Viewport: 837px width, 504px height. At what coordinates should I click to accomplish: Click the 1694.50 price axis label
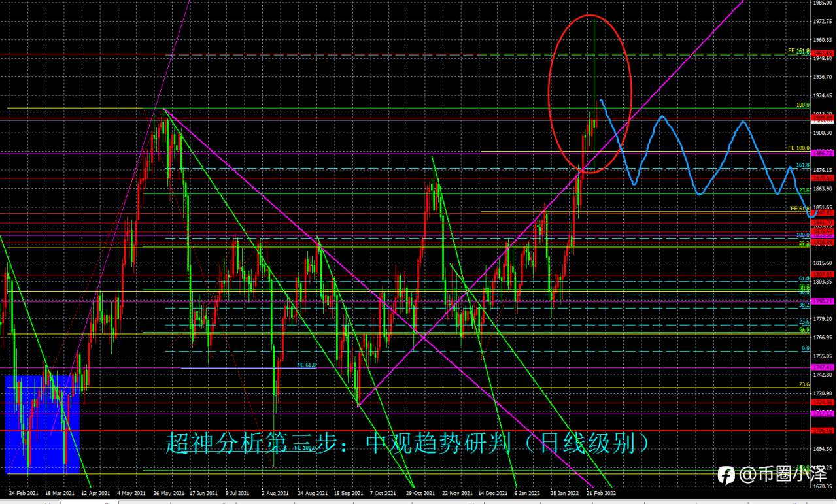point(823,449)
